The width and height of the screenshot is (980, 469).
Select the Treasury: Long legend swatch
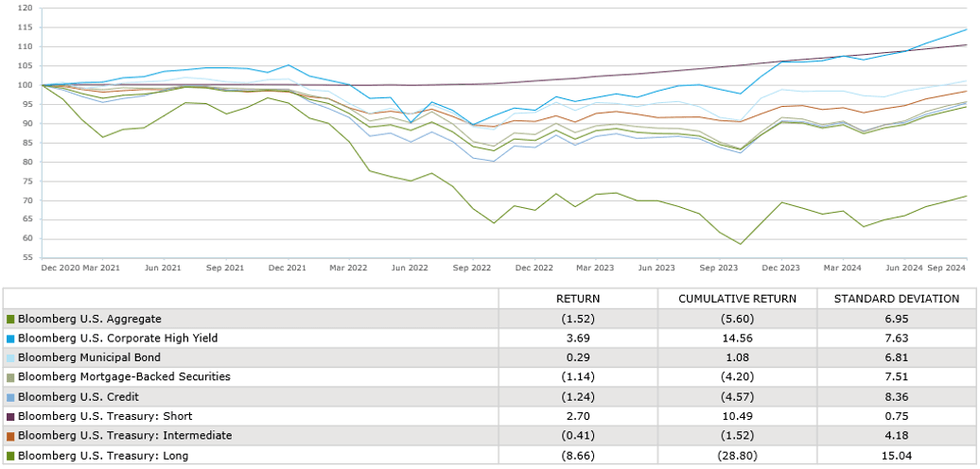10,456
